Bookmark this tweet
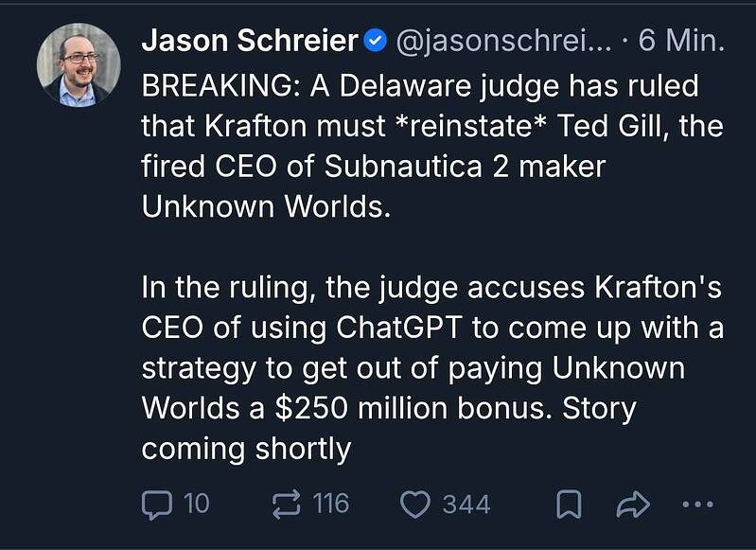 [x=567, y=505]
